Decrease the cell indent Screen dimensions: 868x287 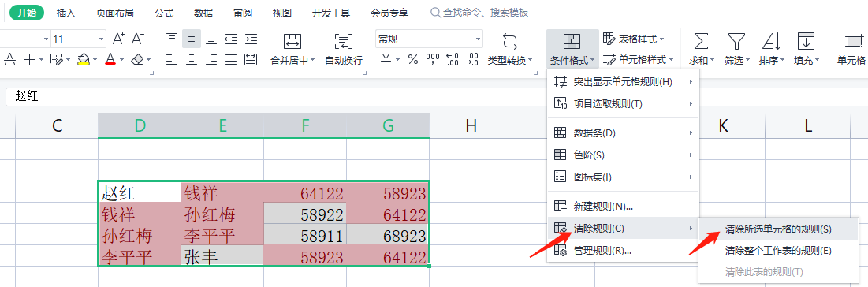point(231,39)
